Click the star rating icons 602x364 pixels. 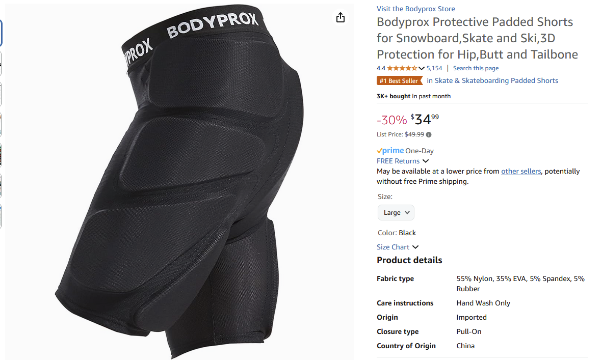point(402,68)
